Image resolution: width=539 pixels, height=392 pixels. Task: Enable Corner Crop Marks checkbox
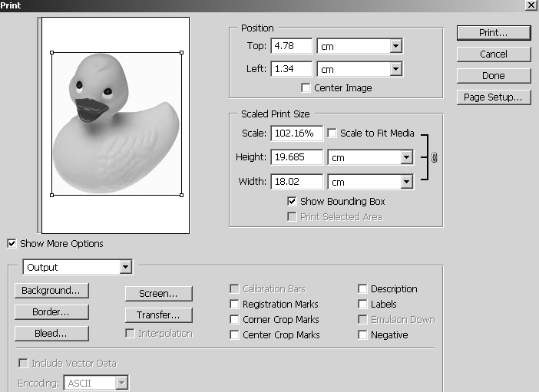click(234, 320)
